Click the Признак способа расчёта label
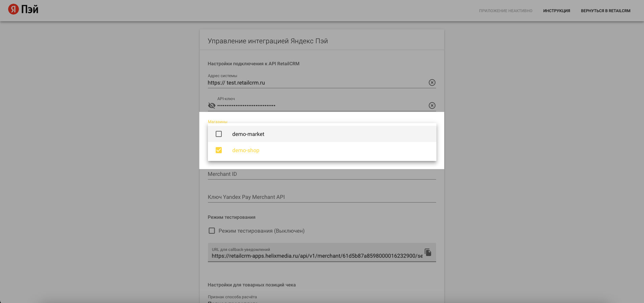 (232, 297)
